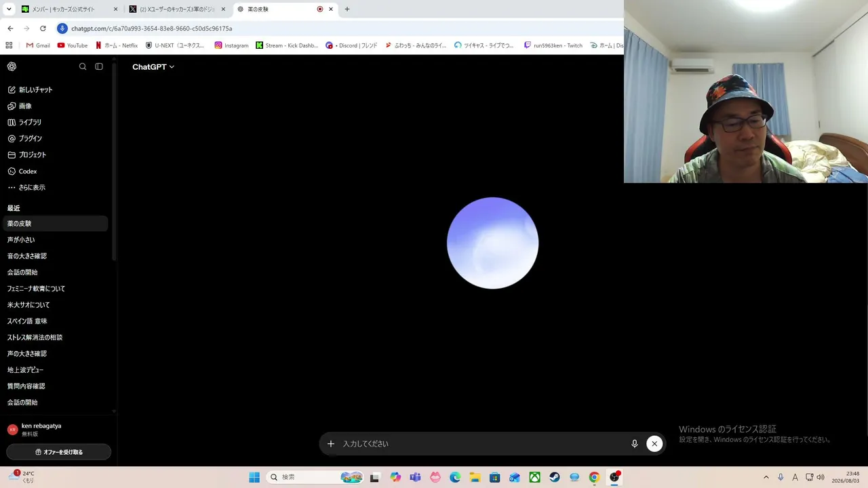Open the run5963ken - Twitch bookmark

pyautogui.click(x=553, y=45)
